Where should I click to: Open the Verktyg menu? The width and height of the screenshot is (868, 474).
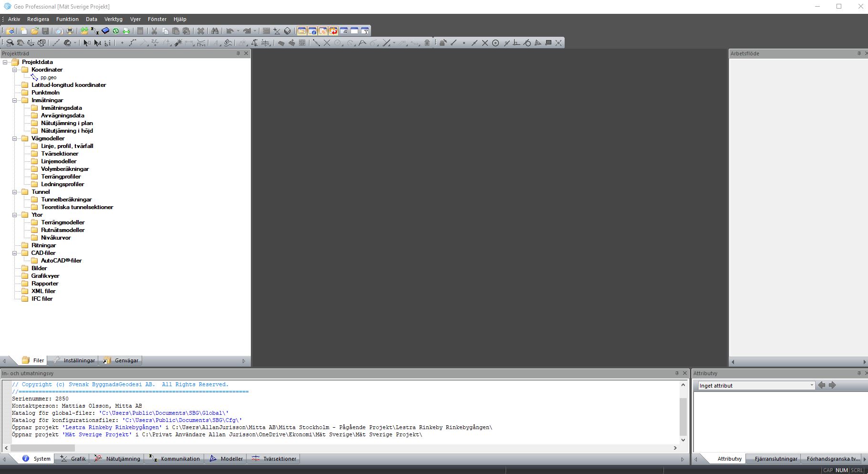[x=114, y=19]
